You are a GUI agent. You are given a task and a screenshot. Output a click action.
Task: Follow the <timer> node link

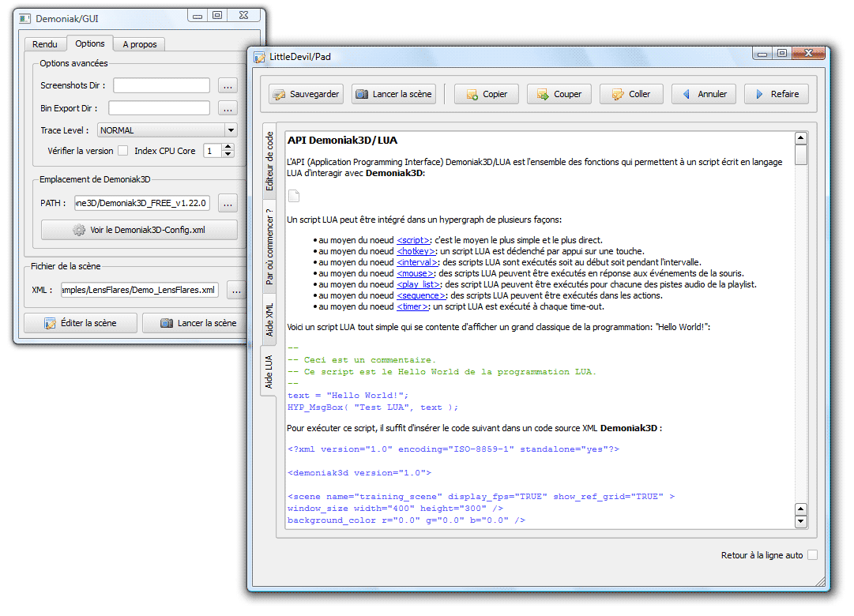[x=412, y=306]
